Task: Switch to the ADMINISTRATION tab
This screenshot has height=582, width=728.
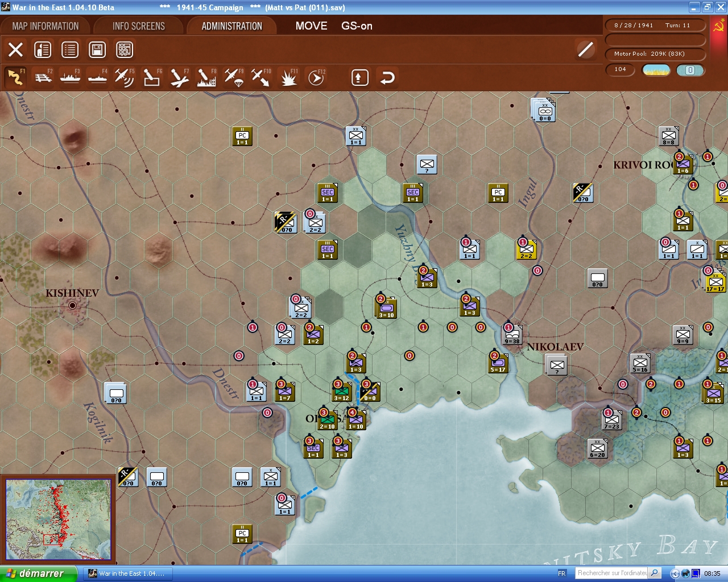Action: [232, 26]
